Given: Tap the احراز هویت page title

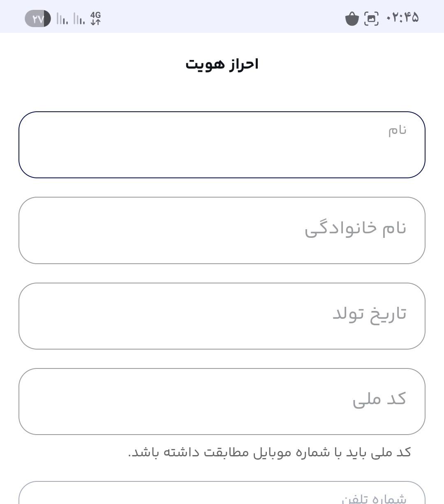Looking at the screenshot, I should pyautogui.click(x=222, y=64).
